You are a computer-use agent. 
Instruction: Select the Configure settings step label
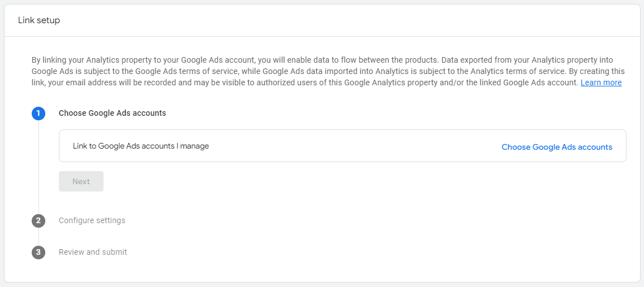pyautogui.click(x=92, y=220)
